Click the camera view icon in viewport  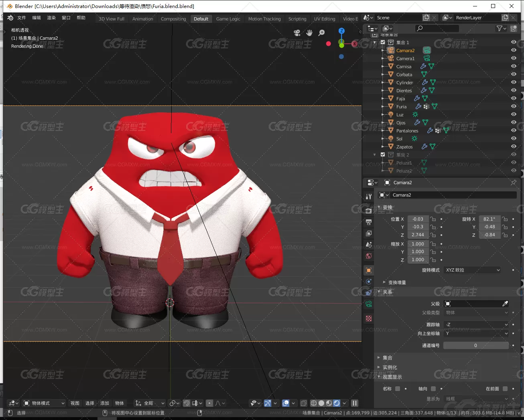click(297, 33)
